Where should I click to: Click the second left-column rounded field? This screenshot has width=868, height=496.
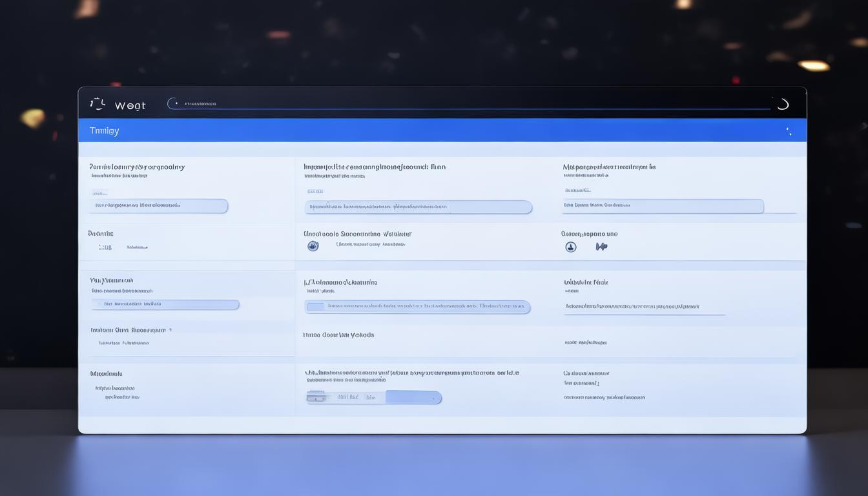165,304
